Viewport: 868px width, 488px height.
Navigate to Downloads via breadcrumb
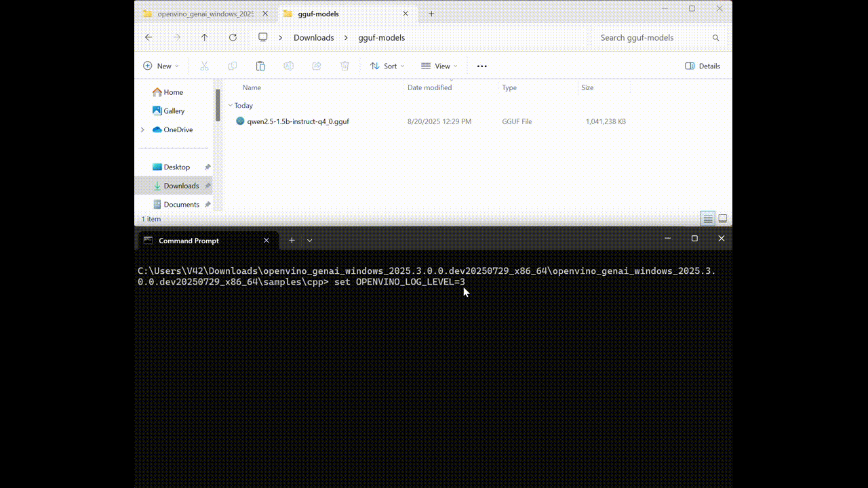click(313, 37)
